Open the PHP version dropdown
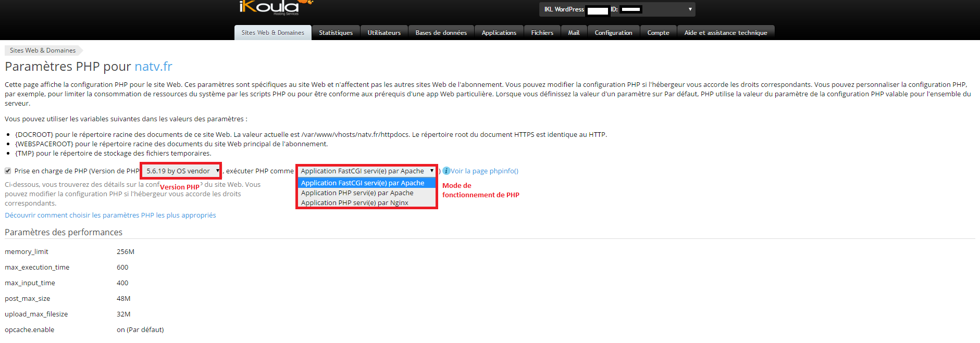 point(182,171)
